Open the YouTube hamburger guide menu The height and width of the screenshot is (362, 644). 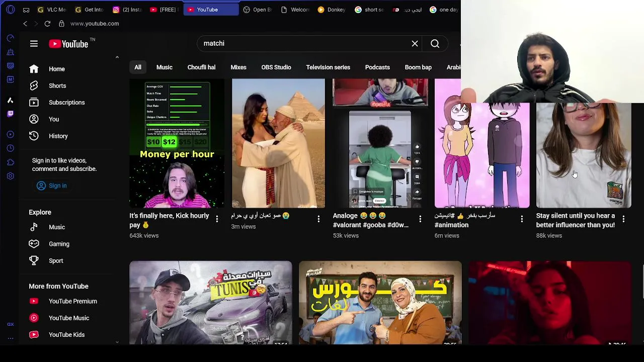[34, 44]
